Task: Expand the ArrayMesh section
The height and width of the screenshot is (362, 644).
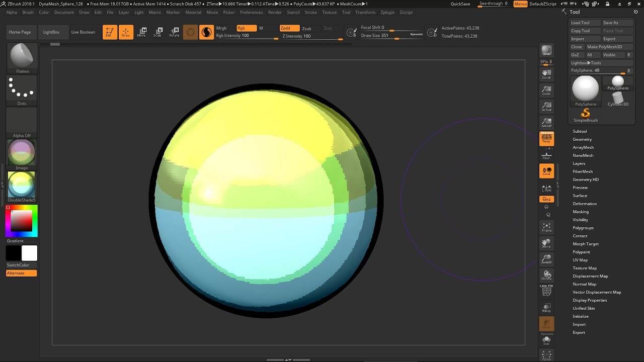Action: coord(583,147)
